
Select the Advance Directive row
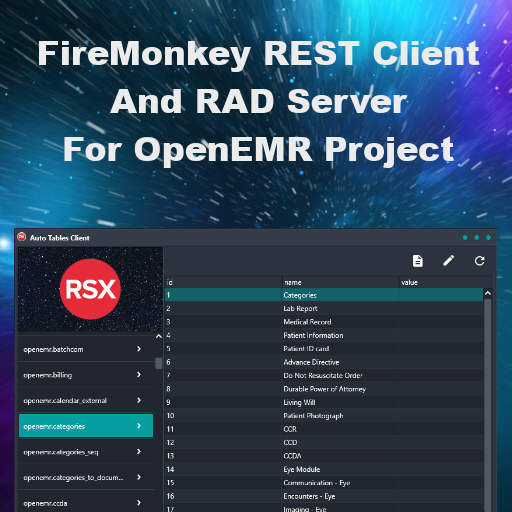324,362
